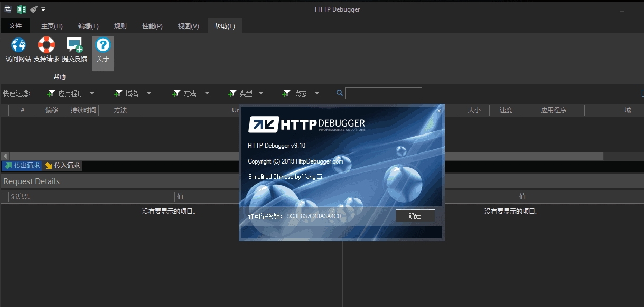Switch to the 规则 ribbon tab

[x=120, y=26]
